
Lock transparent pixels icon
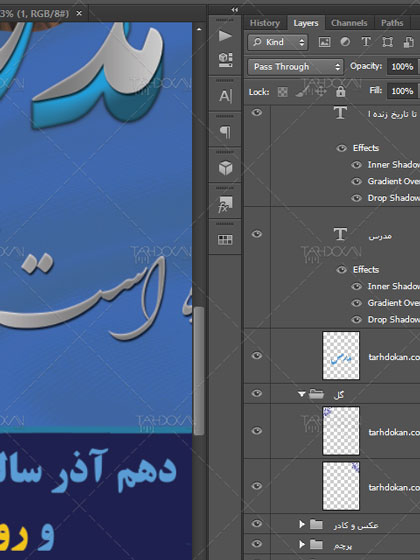point(282,92)
